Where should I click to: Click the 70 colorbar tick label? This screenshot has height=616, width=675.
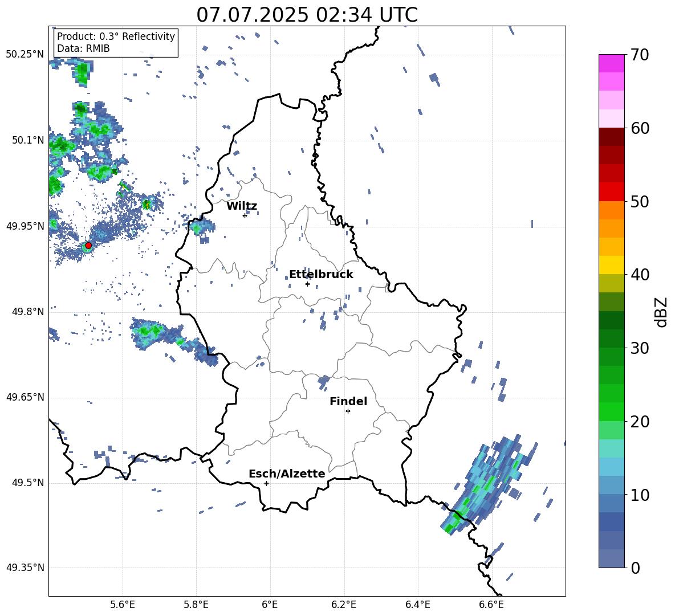click(x=640, y=55)
